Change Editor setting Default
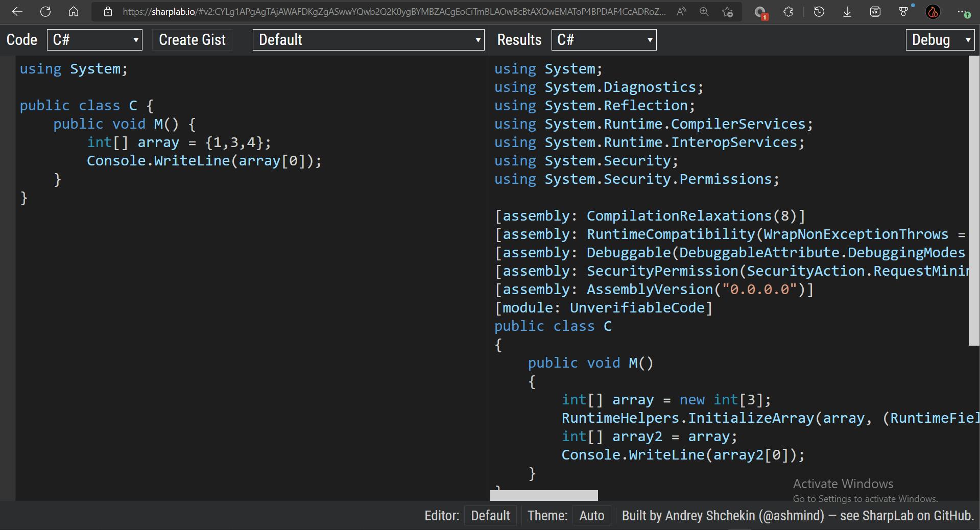The image size is (980, 530). (x=490, y=516)
